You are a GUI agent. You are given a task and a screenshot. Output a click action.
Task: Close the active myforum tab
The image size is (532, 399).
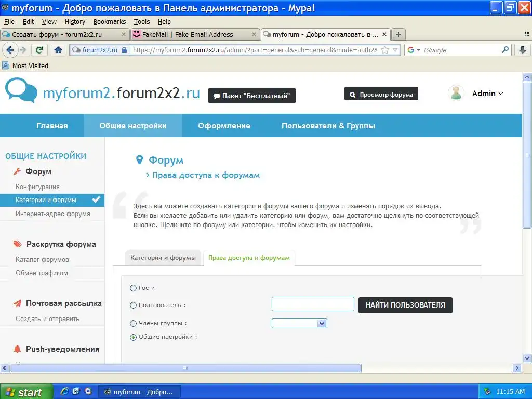click(384, 34)
